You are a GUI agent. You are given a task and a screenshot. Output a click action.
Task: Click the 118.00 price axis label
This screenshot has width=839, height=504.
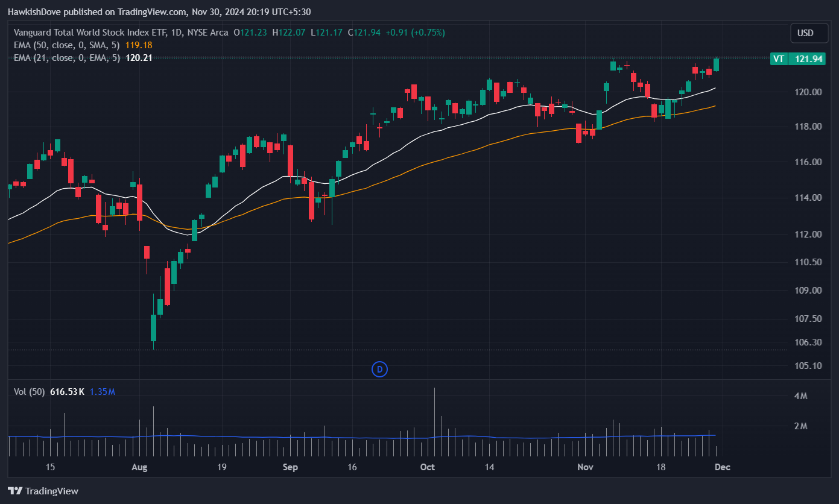pos(808,127)
